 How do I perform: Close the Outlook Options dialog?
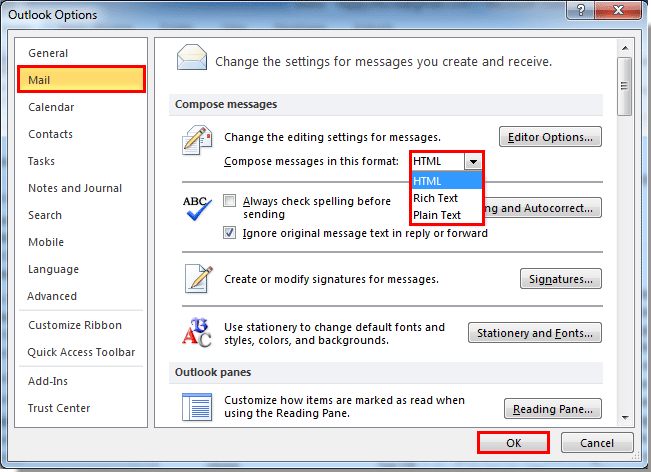click(x=618, y=10)
